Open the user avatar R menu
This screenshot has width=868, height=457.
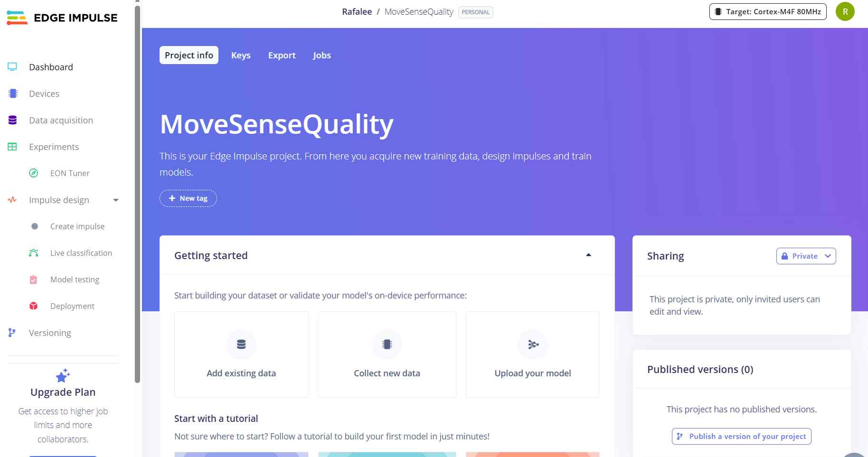845,12
